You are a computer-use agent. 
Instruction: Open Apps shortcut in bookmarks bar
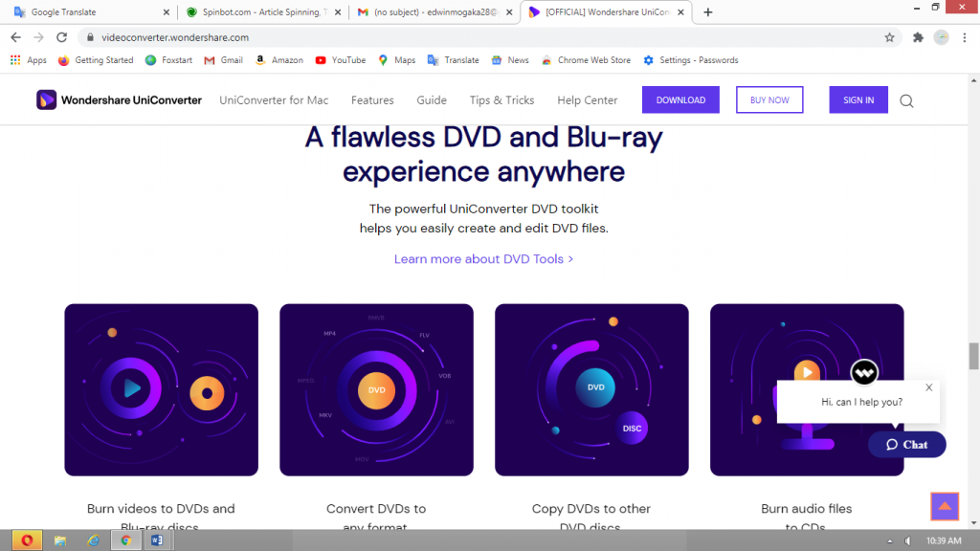coord(28,60)
